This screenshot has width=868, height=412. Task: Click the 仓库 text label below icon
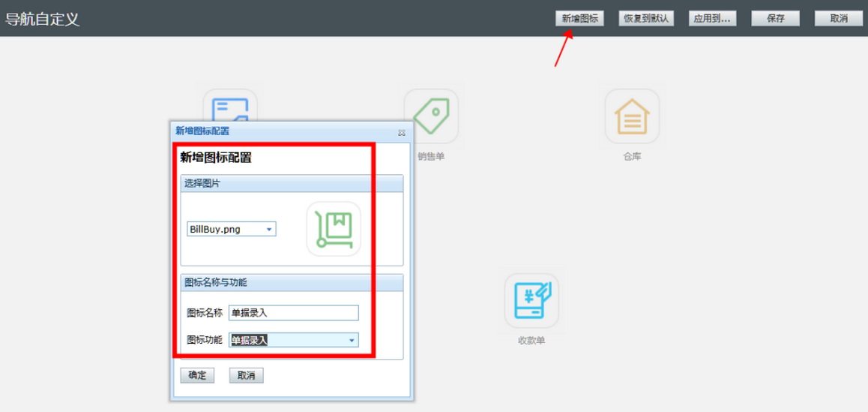pos(632,157)
